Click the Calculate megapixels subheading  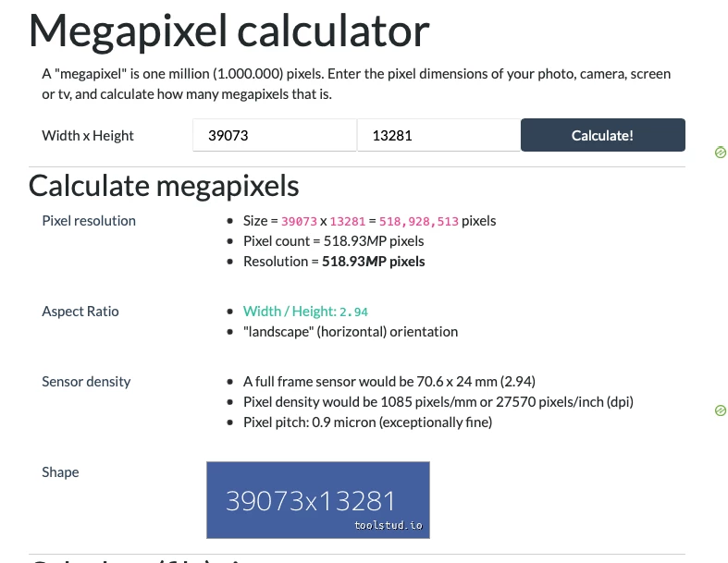point(164,186)
